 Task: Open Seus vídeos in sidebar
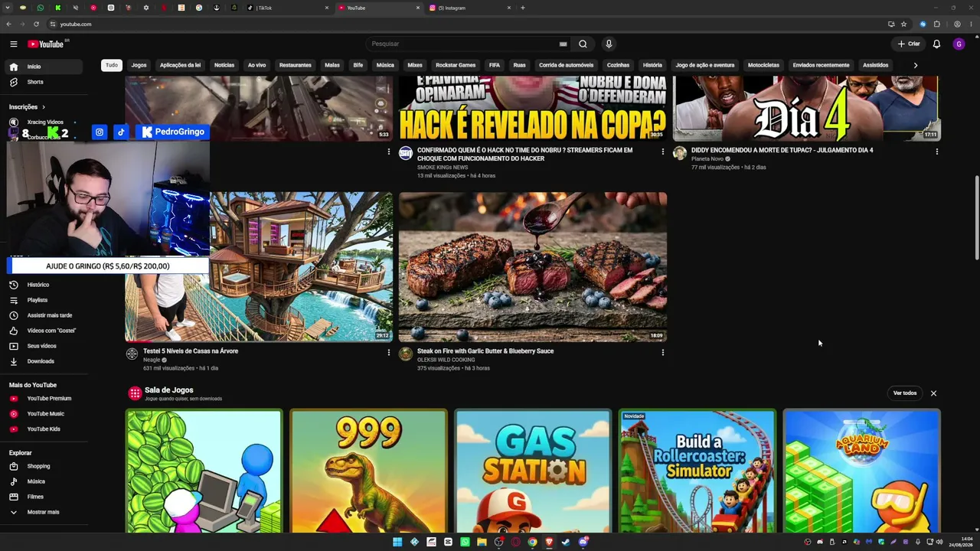[x=42, y=346]
